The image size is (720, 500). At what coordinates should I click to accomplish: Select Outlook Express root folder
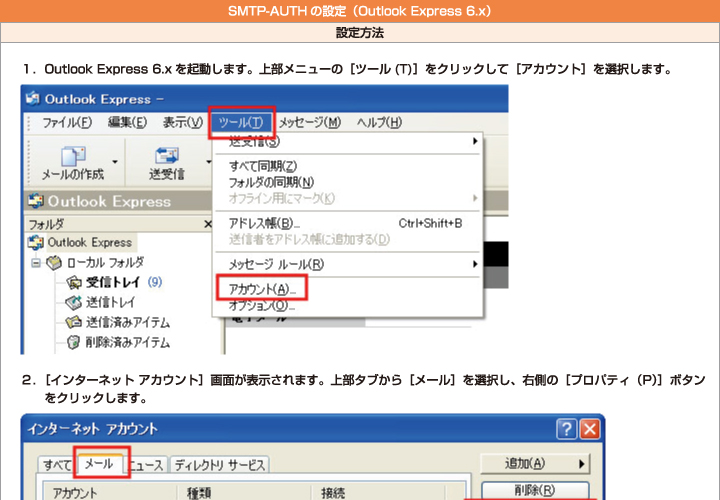point(90,242)
